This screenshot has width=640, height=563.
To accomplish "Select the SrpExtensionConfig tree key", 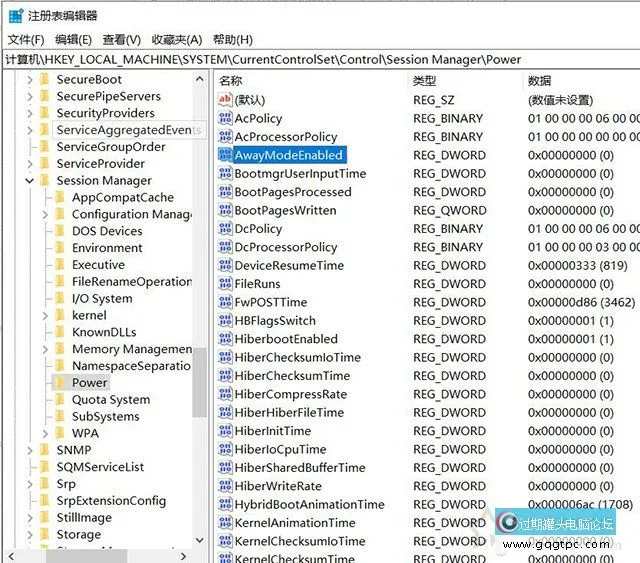I will click(x=111, y=501).
